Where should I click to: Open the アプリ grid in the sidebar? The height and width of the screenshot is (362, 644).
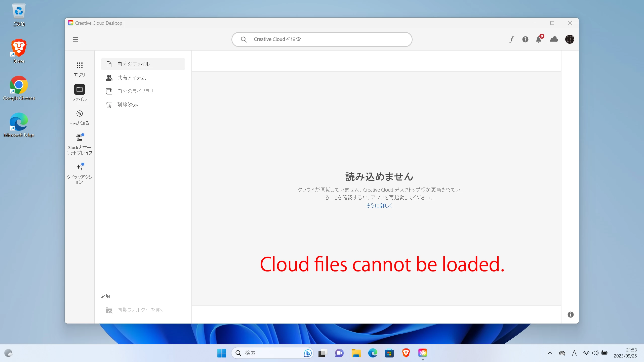[x=79, y=69]
